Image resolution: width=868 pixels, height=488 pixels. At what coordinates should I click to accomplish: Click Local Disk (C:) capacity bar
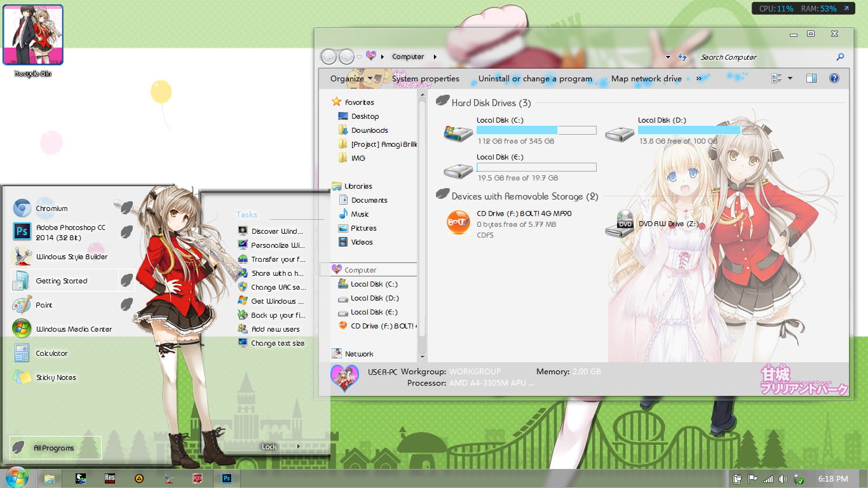click(x=536, y=130)
